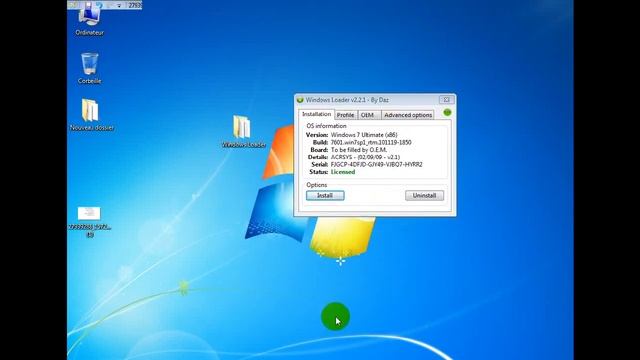Select the Windows Loader folder on desktop

[243, 131]
